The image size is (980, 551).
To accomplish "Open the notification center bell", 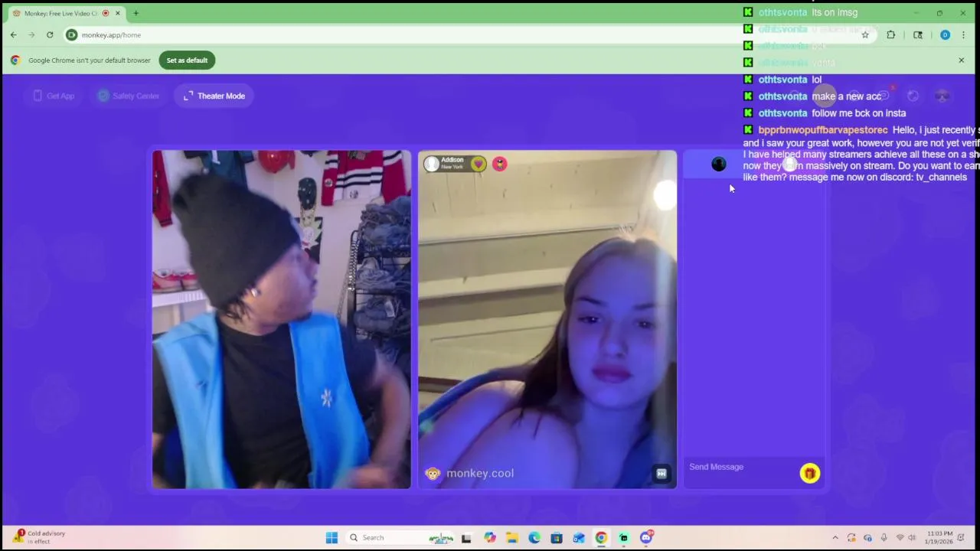I will pos(961,538).
